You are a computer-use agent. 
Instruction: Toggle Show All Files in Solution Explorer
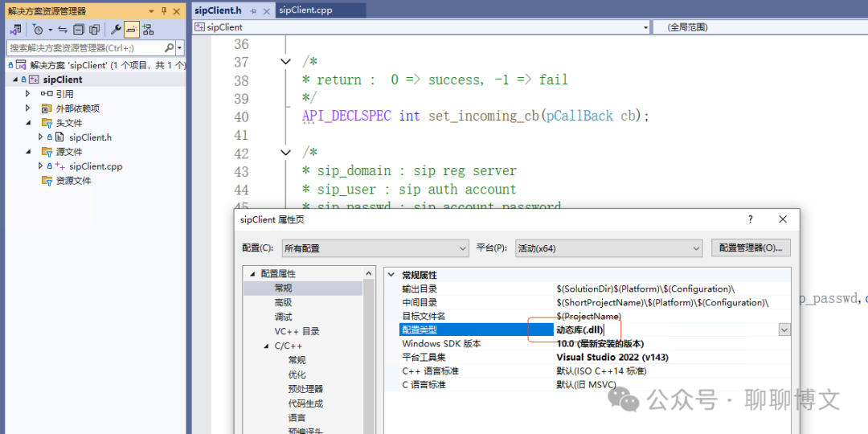tap(94, 30)
